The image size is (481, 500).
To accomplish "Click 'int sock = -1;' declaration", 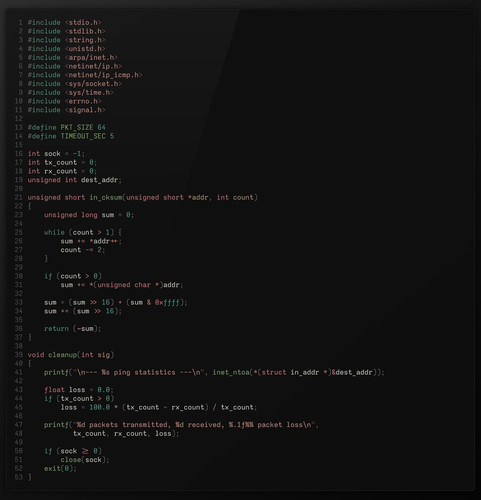I will point(56,154).
